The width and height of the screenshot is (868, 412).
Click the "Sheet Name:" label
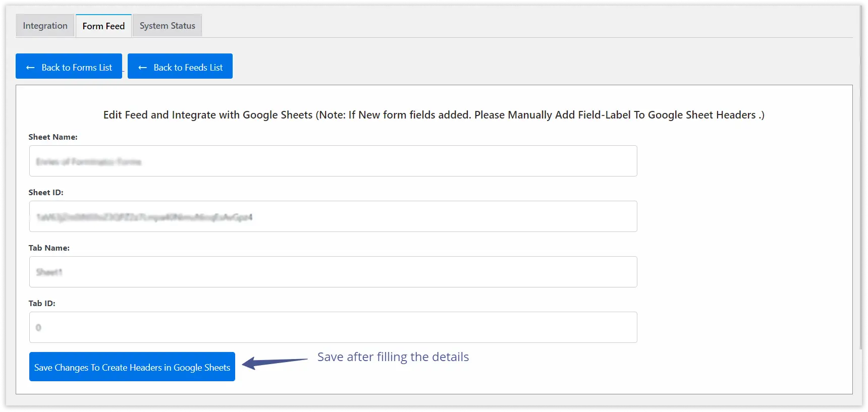tap(53, 137)
